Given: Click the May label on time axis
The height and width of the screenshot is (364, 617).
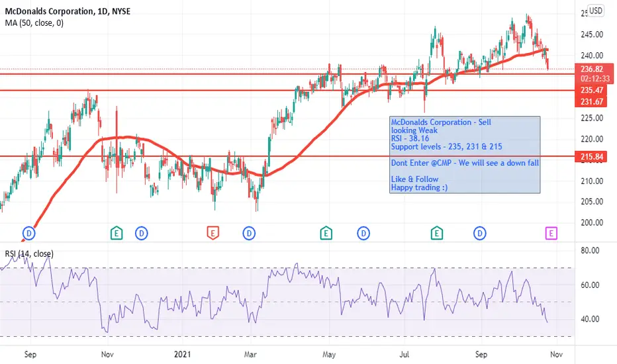Looking at the screenshot, I should coord(329,355).
